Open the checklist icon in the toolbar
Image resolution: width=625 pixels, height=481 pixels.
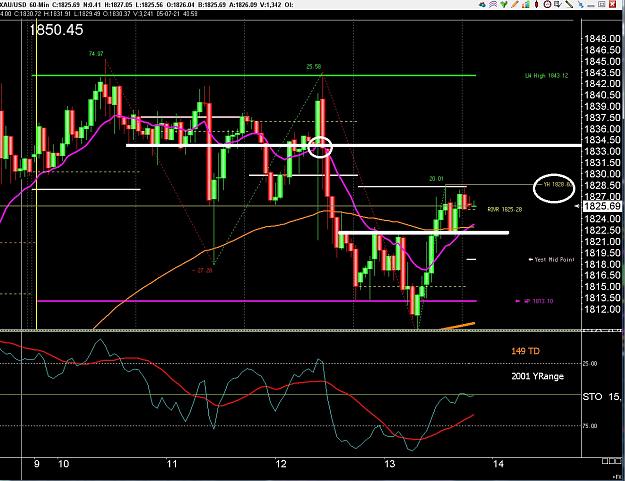point(558,4)
